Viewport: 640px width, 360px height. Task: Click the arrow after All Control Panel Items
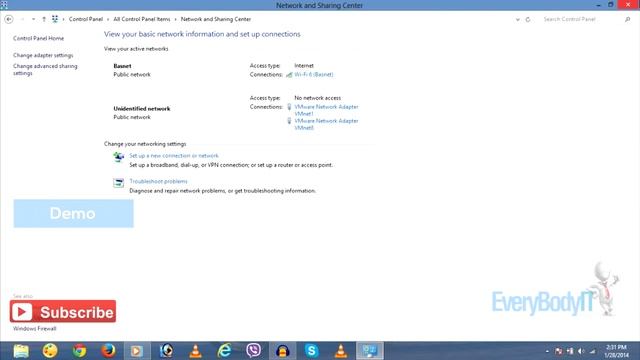click(176, 20)
